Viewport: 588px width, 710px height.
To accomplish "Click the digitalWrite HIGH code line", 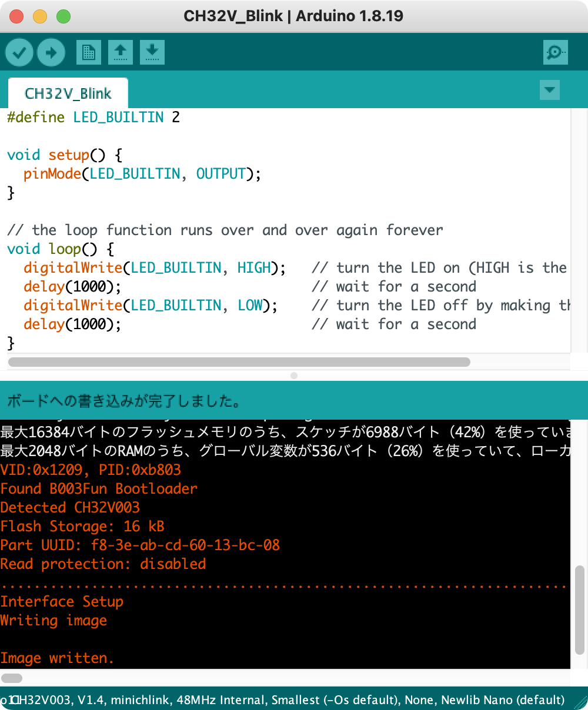I will [x=295, y=267].
